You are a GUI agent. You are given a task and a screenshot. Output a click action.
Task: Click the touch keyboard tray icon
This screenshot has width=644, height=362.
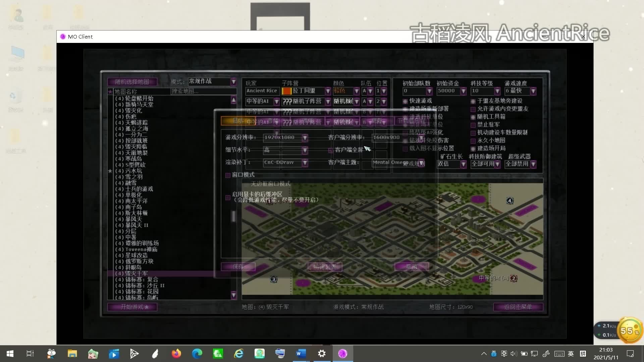559,354
